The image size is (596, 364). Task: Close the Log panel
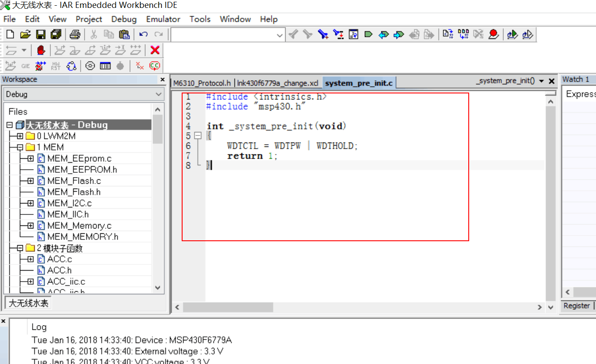pyautogui.click(x=4, y=321)
